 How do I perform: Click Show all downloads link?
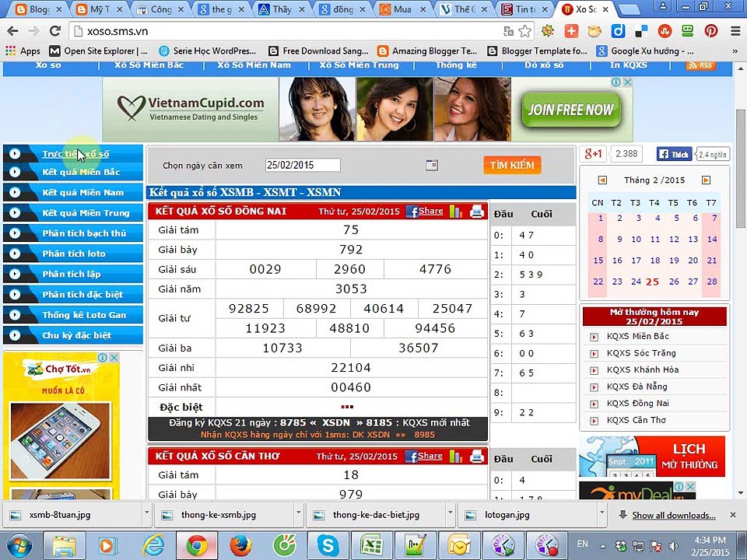[674, 515]
